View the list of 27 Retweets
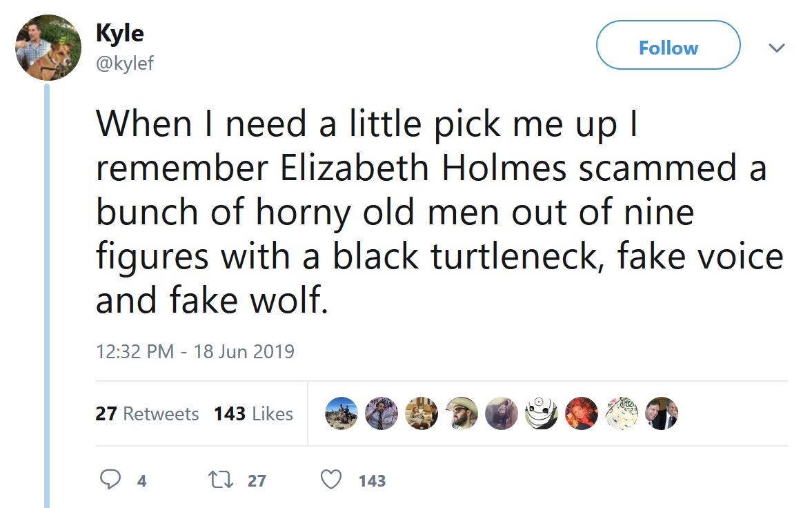 pyautogui.click(x=147, y=414)
